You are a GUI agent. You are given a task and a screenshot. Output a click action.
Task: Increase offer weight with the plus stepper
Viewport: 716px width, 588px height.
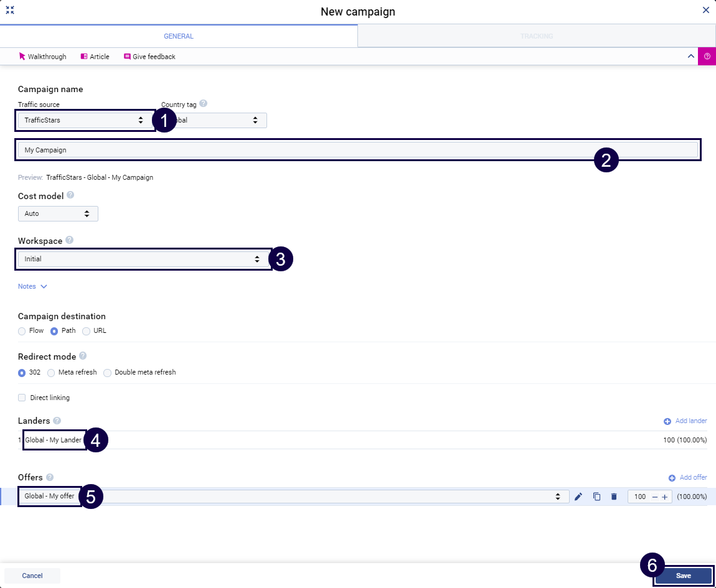664,497
